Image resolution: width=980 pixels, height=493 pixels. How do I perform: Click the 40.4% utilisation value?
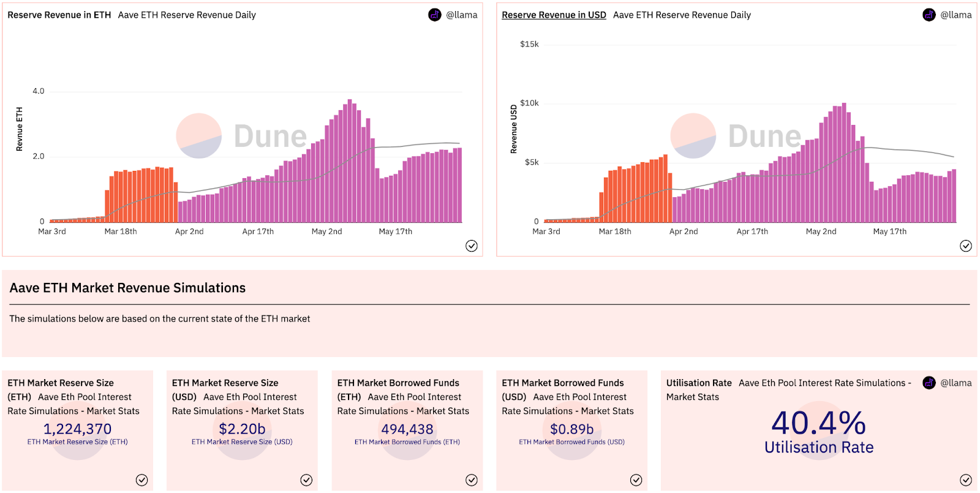point(819,423)
